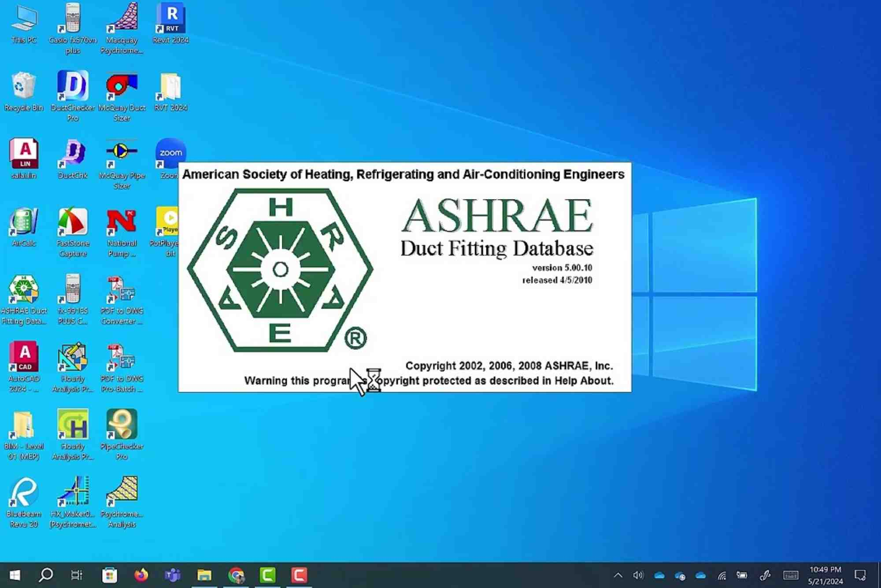This screenshot has width=881, height=588.
Task: Expand hidden system tray icons
Action: 618,575
